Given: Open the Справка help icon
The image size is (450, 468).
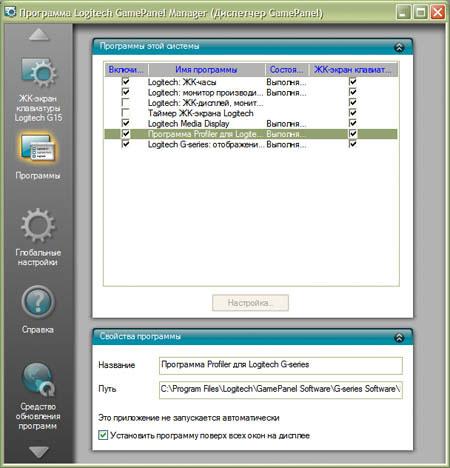Looking at the screenshot, I should tap(38, 302).
